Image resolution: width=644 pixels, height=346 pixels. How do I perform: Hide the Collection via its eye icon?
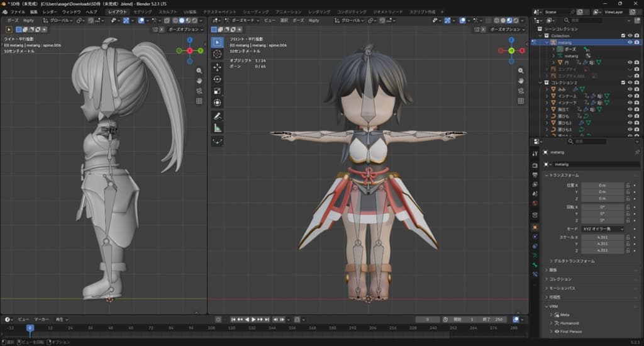pos(630,36)
